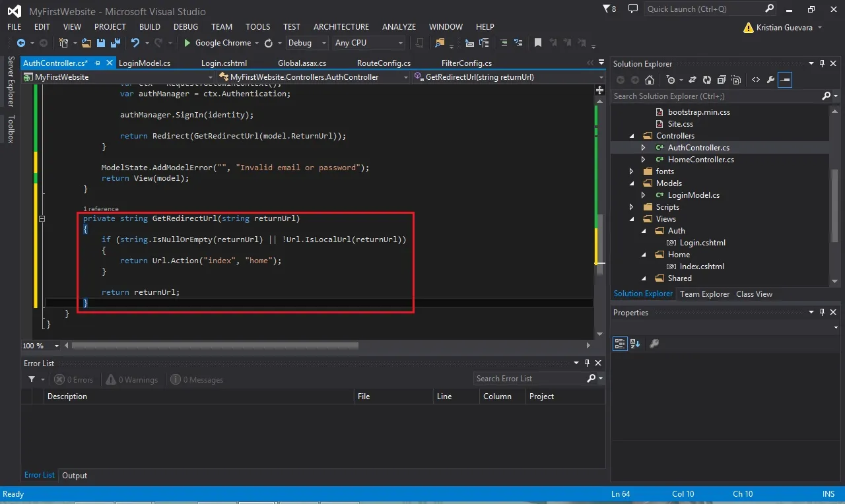Toggle the Preview Selected Items button
845x504 pixels.
click(785, 80)
